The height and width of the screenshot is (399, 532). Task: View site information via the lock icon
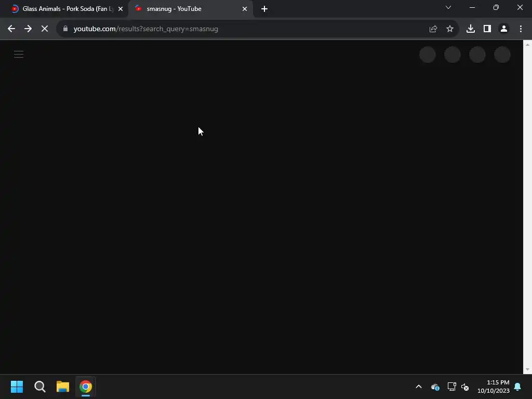coord(65,29)
